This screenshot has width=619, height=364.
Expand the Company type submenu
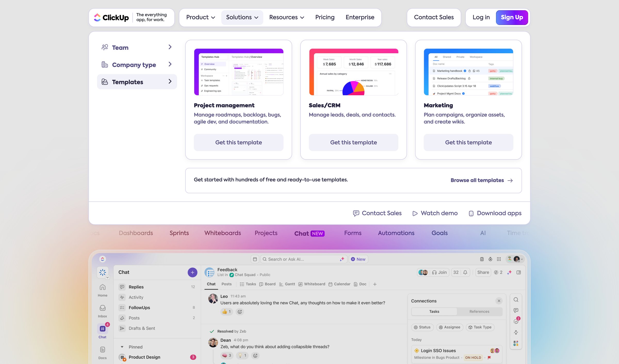tap(137, 64)
